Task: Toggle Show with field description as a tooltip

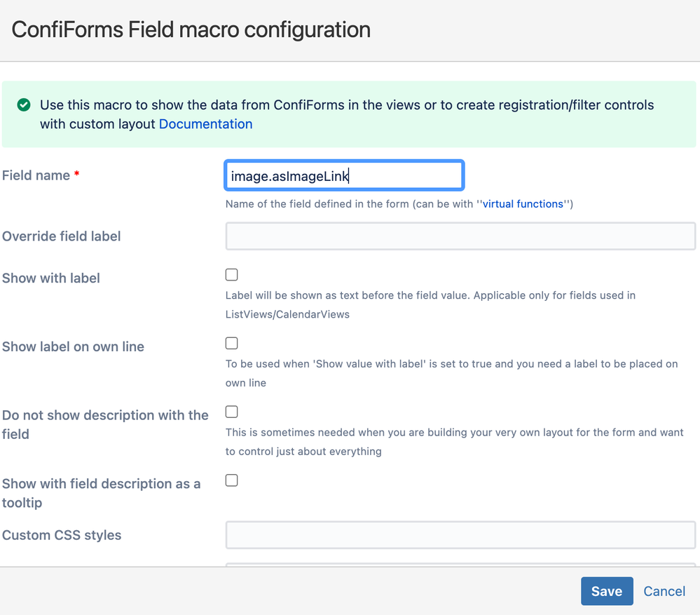Action: point(232,480)
